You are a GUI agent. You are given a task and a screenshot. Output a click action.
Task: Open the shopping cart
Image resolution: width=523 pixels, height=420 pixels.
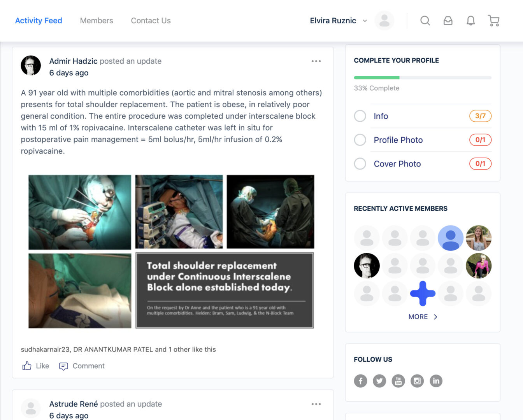[x=493, y=21]
